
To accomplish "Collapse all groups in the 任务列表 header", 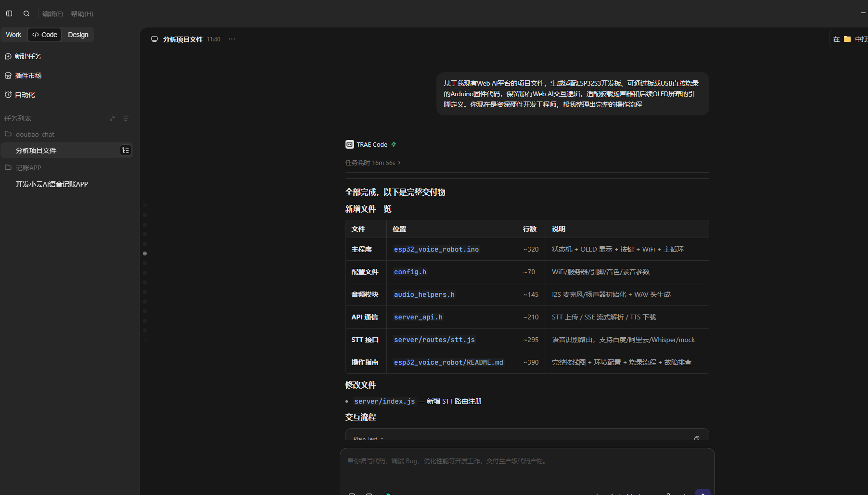I will pos(112,118).
